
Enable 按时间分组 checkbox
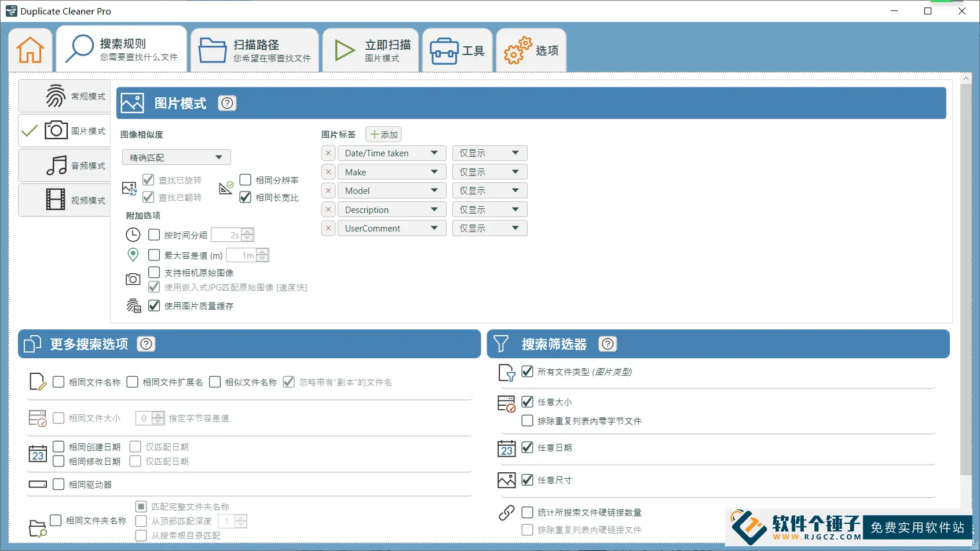coord(154,234)
